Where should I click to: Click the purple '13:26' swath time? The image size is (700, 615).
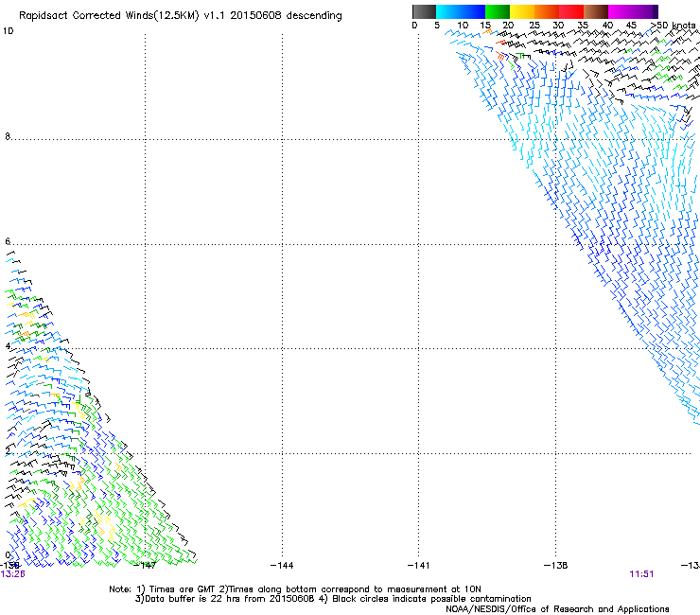(13, 574)
